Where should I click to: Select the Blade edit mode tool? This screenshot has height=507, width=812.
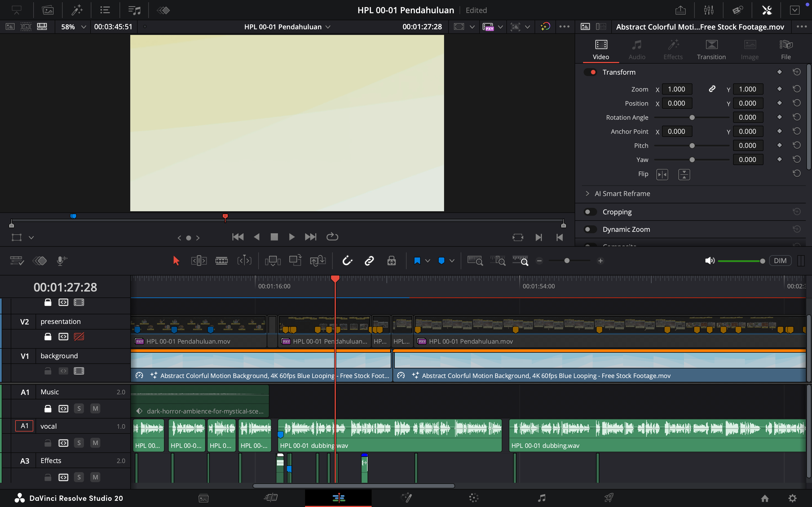[221, 261]
